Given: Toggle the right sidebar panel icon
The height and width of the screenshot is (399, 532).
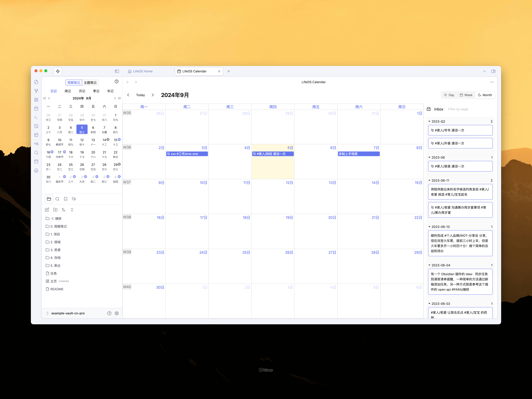Looking at the screenshot, I should 493,71.
